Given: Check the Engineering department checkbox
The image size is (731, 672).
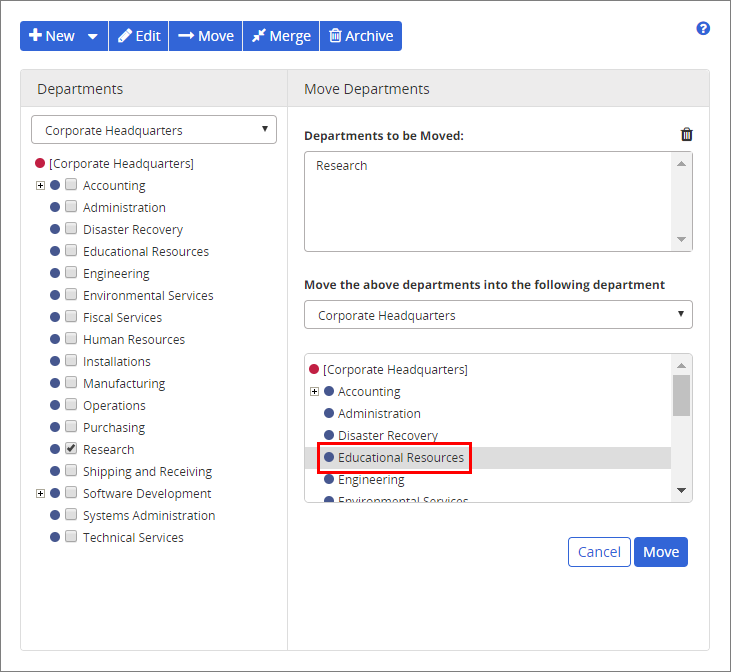Looking at the screenshot, I should pos(71,273).
